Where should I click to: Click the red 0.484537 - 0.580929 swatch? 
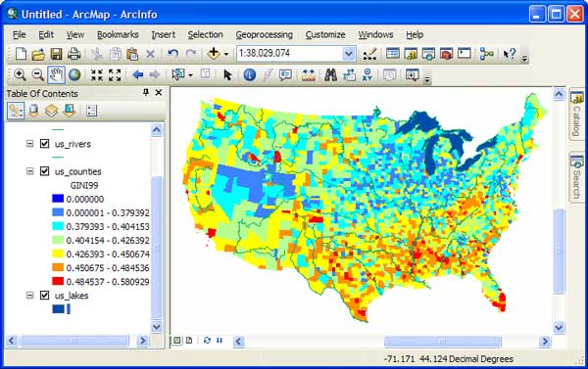pyautogui.click(x=58, y=281)
